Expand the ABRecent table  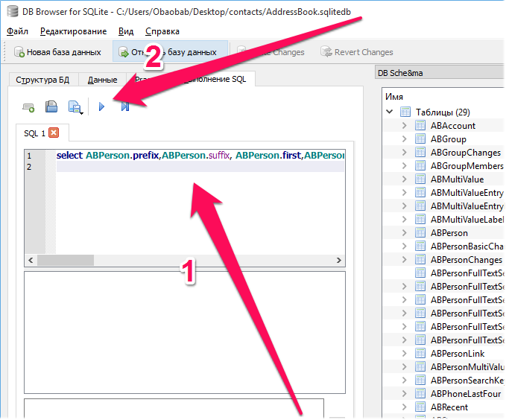point(405,407)
